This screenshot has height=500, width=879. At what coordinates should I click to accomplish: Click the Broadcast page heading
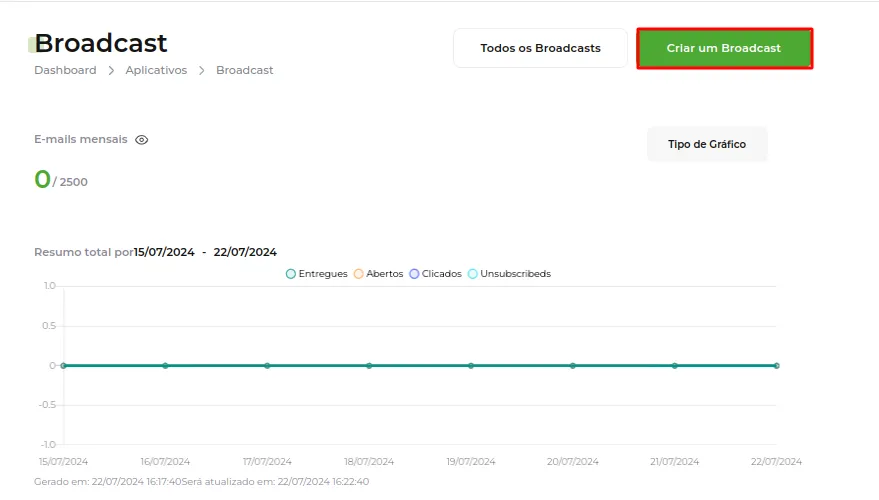101,43
